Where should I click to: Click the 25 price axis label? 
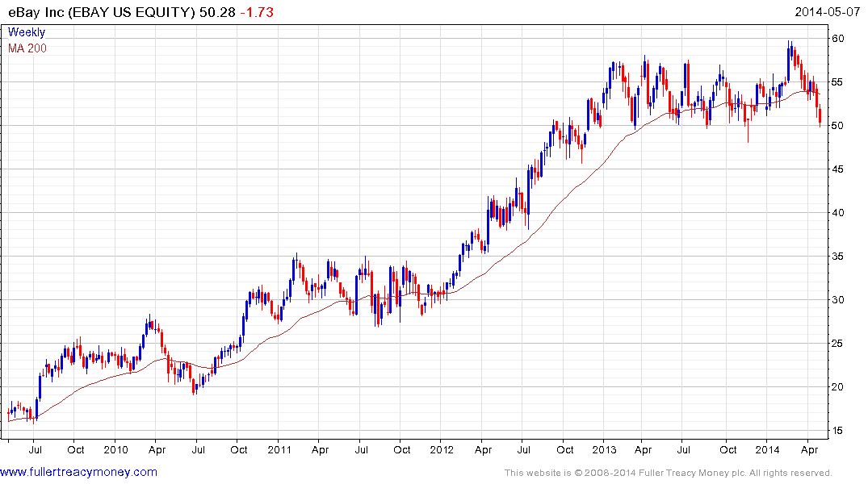(x=837, y=344)
